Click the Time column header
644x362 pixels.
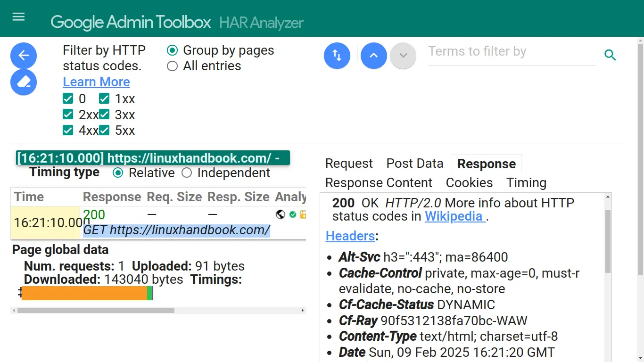click(29, 197)
